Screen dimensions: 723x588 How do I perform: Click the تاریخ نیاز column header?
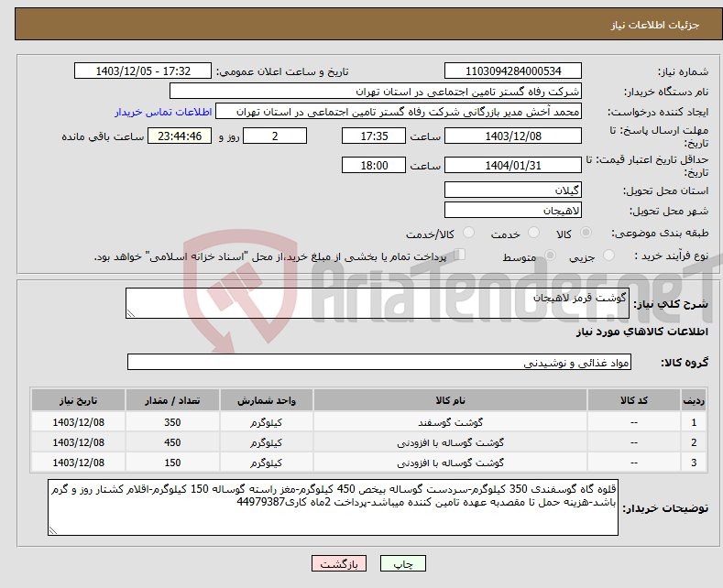pos(79,400)
